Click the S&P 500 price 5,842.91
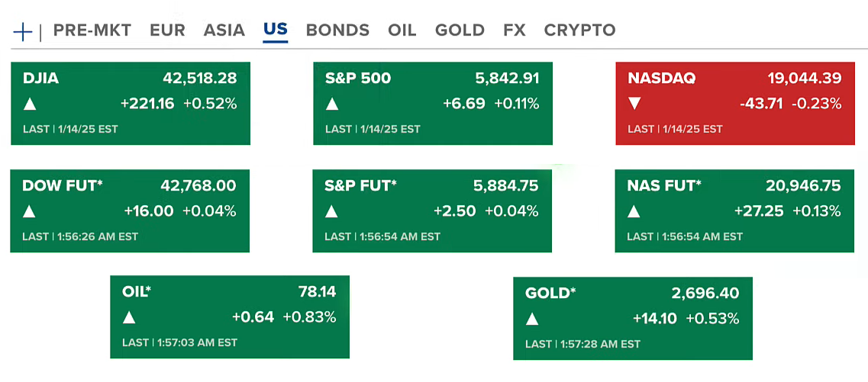This screenshot has height=382, width=868. coord(507,78)
